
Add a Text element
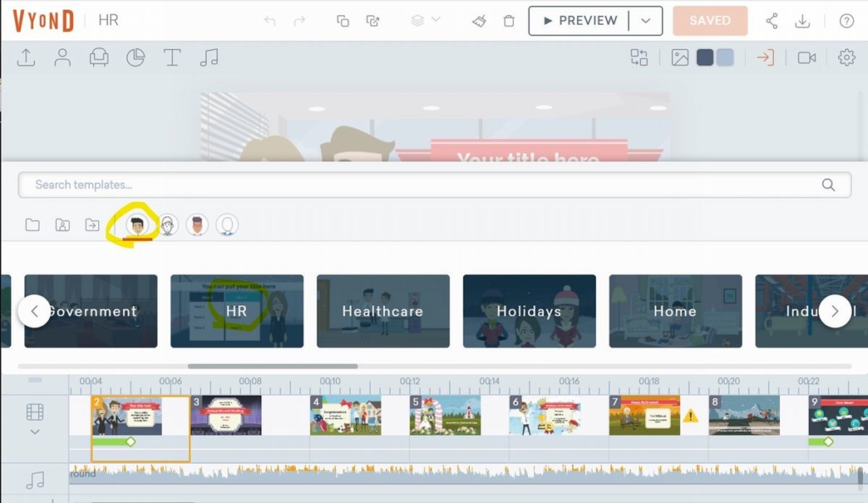(172, 58)
